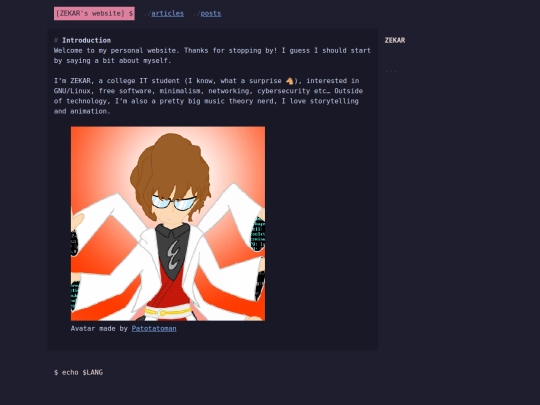
Task: Click the "./" prefix before posts
Action: [x=197, y=14]
